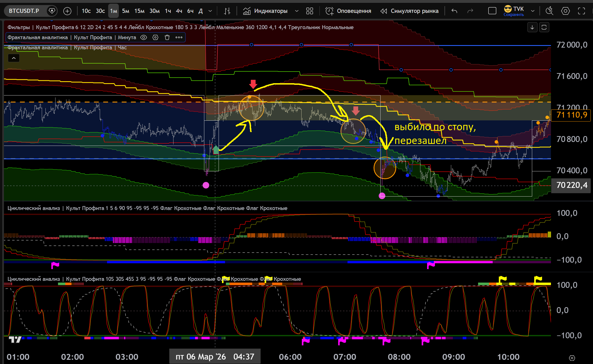Open chart settings hexagon icon in toolbar

tap(565, 11)
